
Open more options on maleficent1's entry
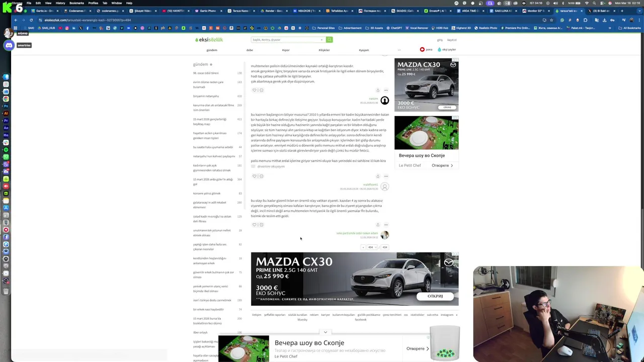386,176
